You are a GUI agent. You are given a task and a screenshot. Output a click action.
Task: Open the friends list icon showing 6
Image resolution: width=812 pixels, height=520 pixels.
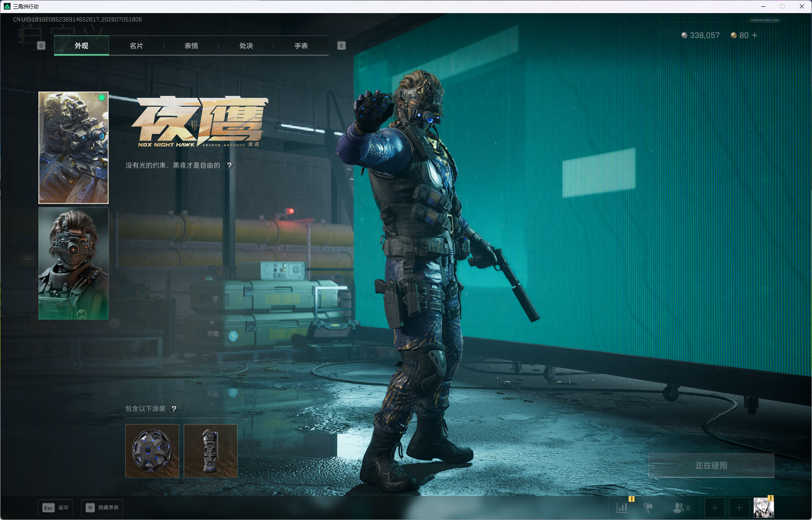click(681, 508)
